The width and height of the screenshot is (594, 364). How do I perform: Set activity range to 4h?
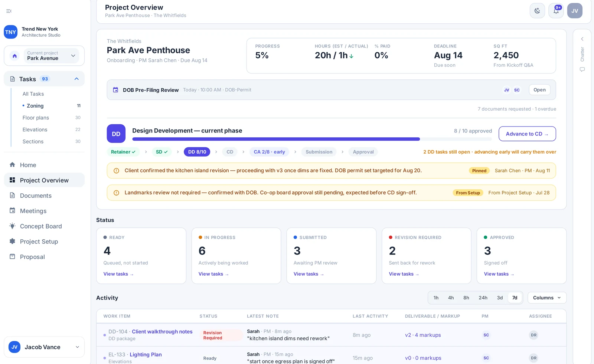click(451, 298)
